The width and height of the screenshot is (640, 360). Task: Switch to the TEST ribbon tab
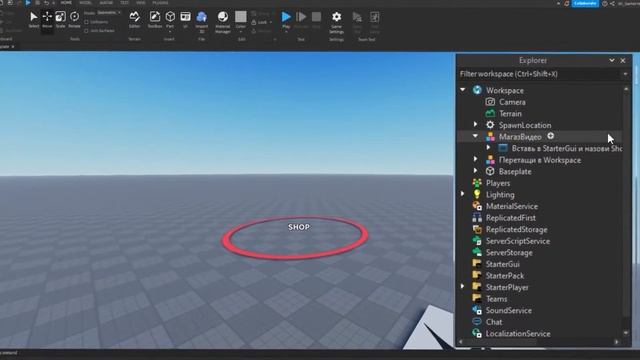[x=124, y=3]
